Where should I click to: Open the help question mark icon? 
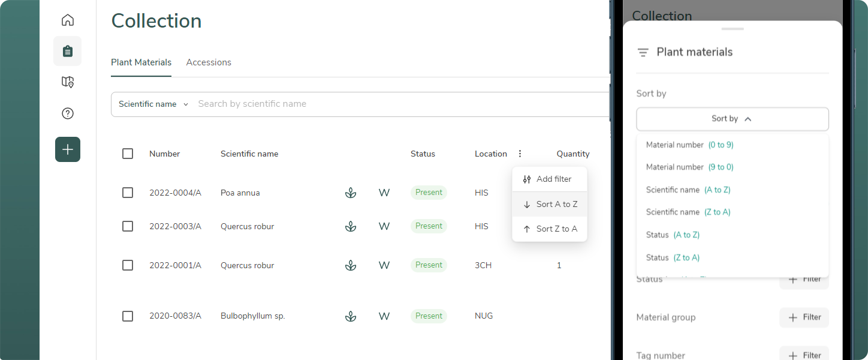(68, 113)
